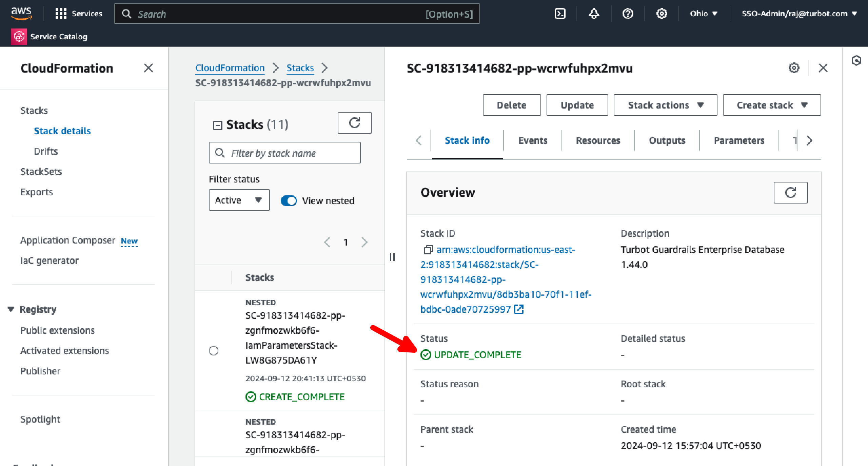
Task: Open the Stacks breadcrumb link
Action: pos(300,68)
